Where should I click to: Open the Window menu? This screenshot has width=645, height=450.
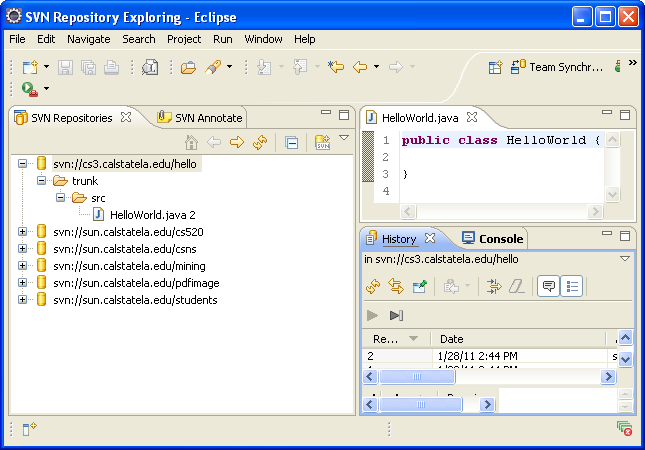click(263, 39)
